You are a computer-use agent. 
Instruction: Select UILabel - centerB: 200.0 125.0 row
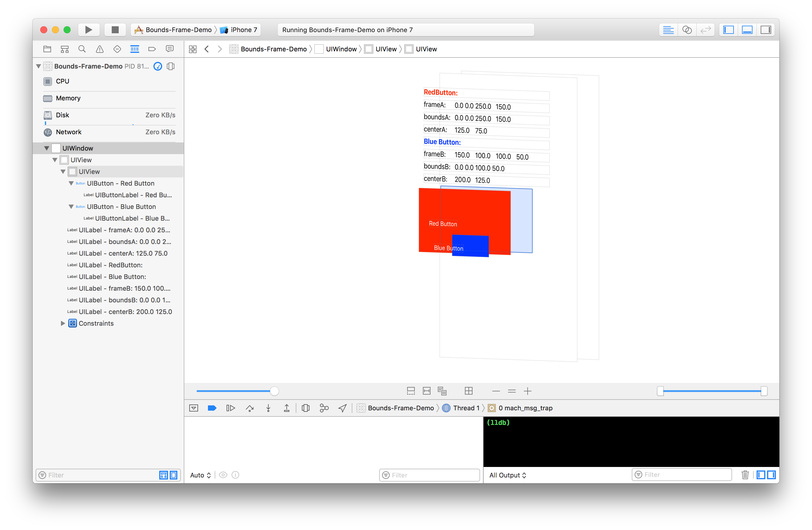click(x=108, y=312)
